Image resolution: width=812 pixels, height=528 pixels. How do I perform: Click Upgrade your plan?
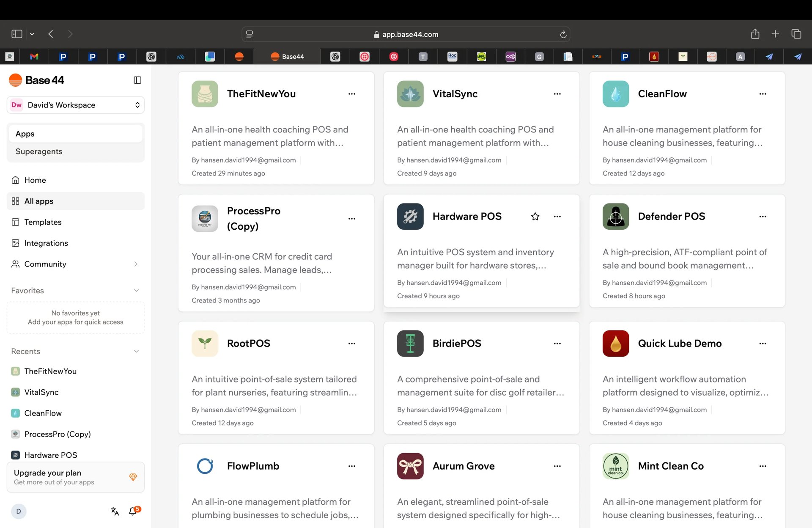click(x=47, y=473)
